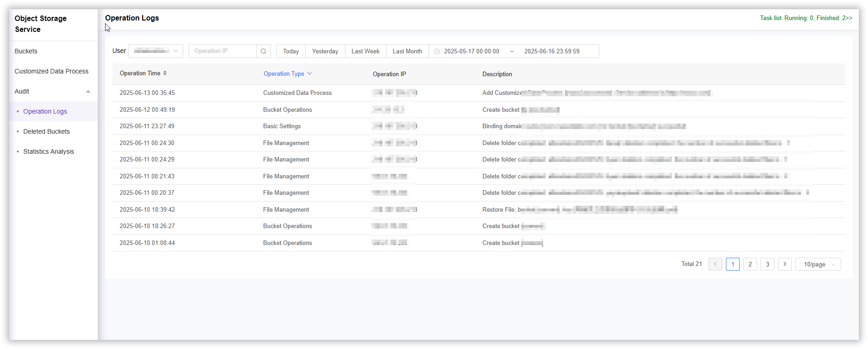Collapse the Audit menu using its arrow
Viewport: 868px width, 349px height.
(88, 91)
